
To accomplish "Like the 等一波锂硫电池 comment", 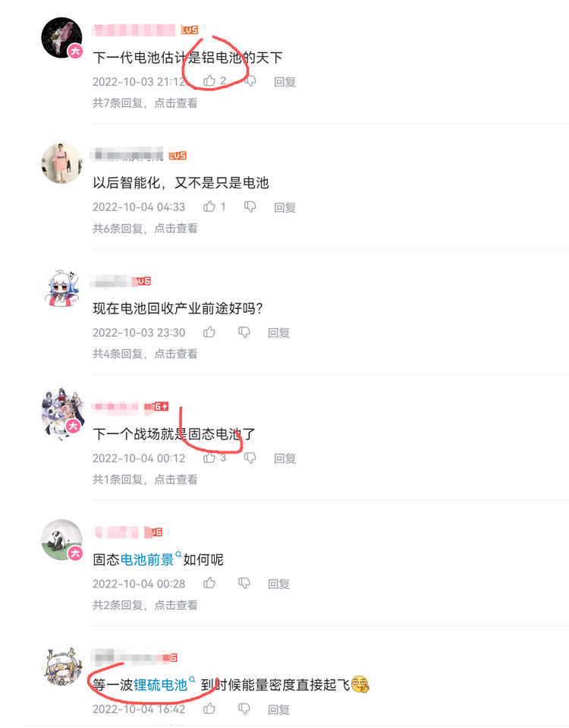I will click(x=209, y=708).
